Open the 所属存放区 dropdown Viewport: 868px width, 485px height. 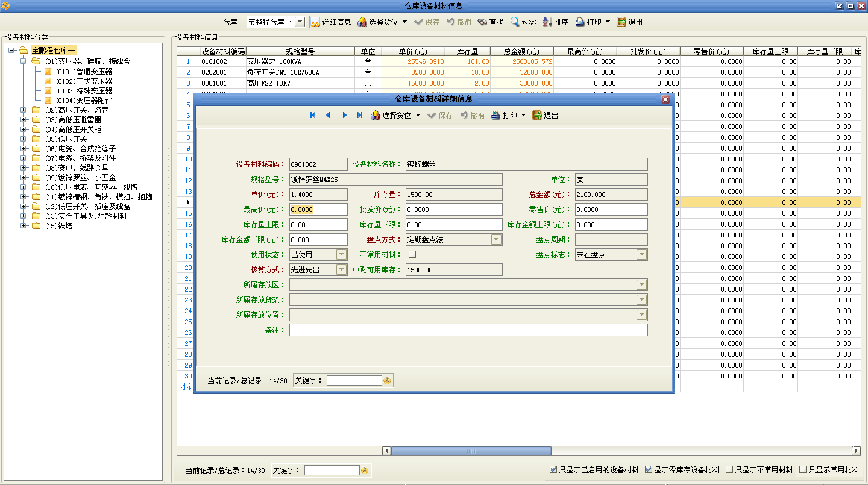point(642,284)
